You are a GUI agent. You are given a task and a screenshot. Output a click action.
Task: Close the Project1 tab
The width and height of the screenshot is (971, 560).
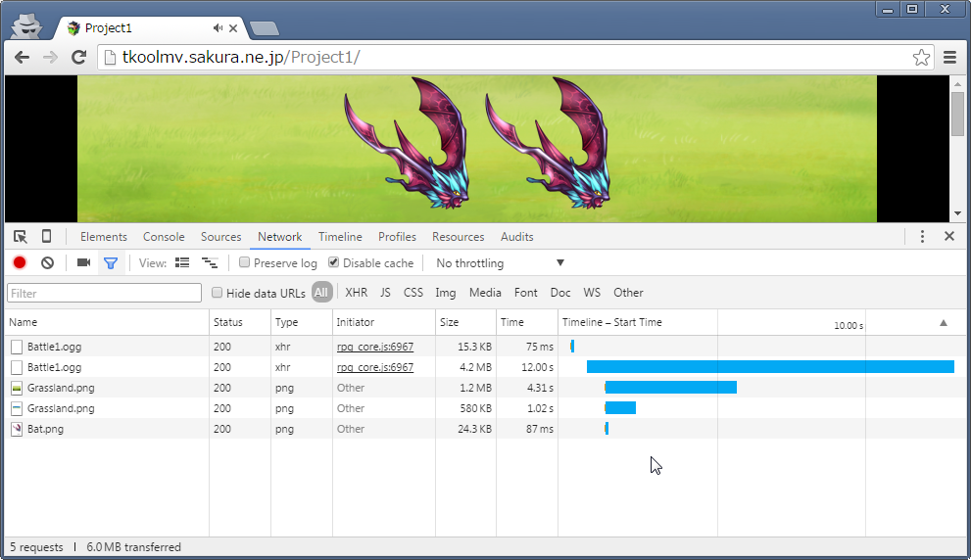pos(233,27)
